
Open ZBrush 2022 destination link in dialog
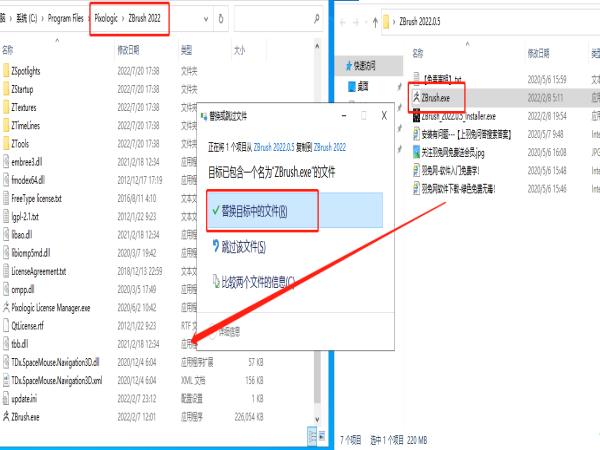pyautogui.click(x=329, y=147)
